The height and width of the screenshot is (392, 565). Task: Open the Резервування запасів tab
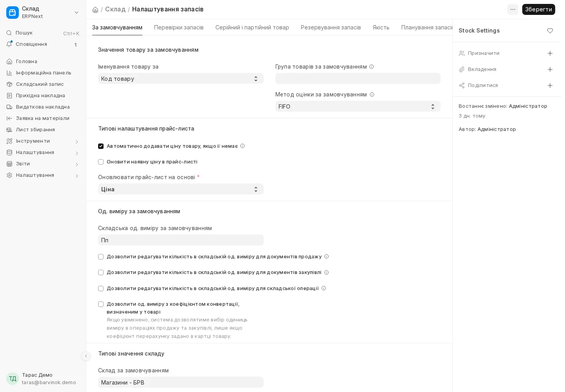point(331,27)
